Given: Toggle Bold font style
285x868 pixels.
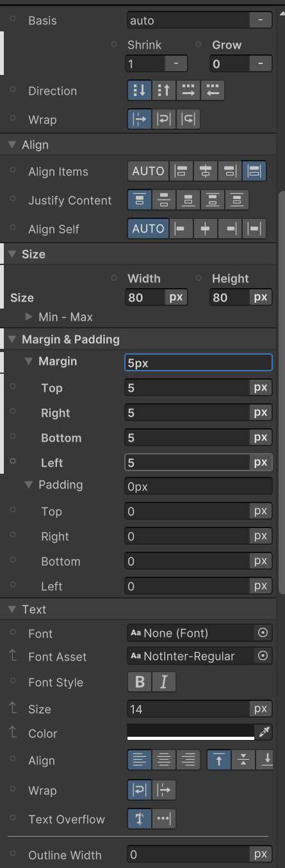Looking at the screenshot, I should 140,682.
